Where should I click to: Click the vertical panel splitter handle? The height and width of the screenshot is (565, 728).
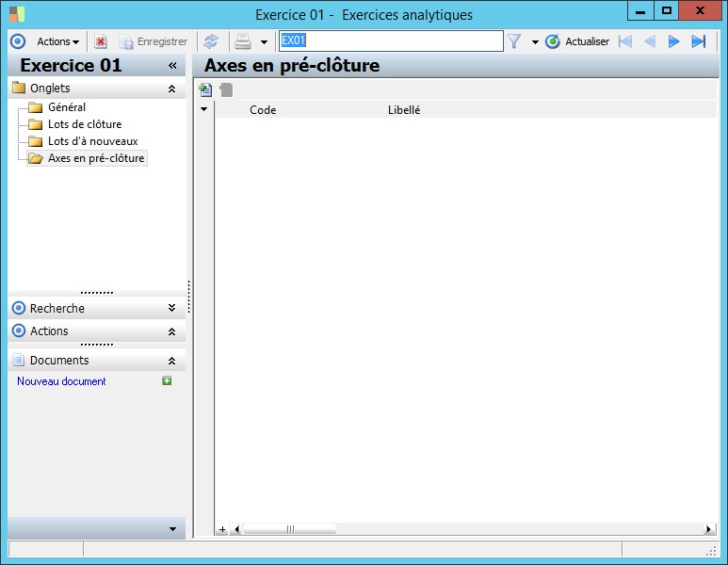pos(189,297)
